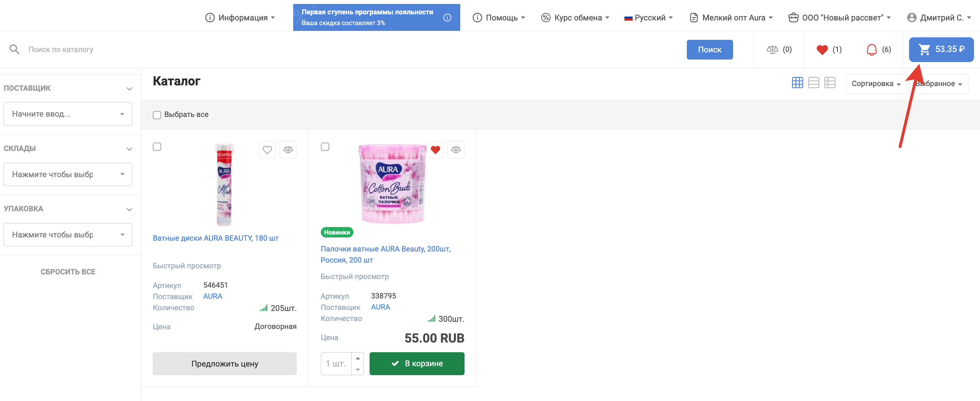
Task: Open the Поставщик filter combo box
Action: click(68, 114)
